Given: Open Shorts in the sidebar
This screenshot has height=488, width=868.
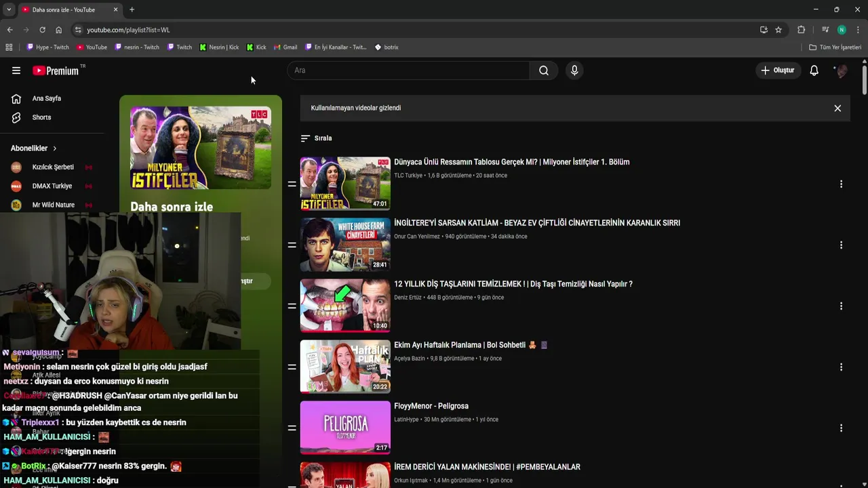Looking at the screenshot, I should (41, 117).
